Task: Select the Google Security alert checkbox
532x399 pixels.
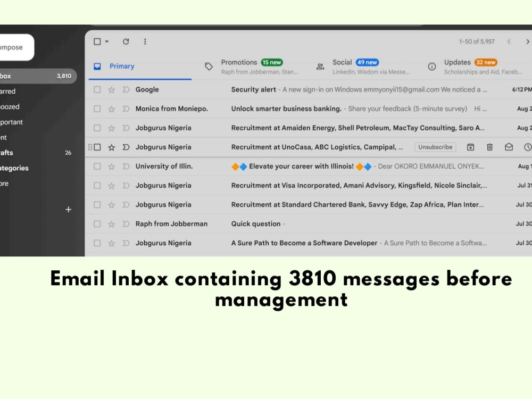Action: click(x=97, y=89)
